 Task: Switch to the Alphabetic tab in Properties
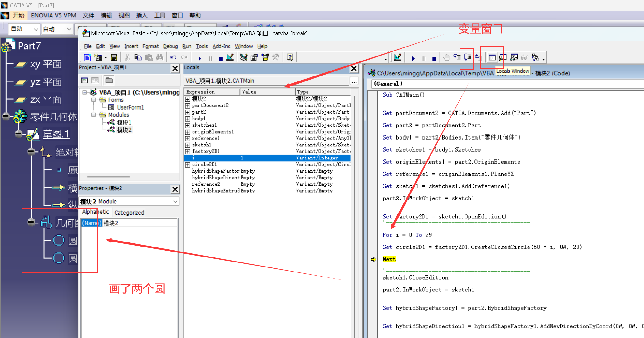click(96, 212)
